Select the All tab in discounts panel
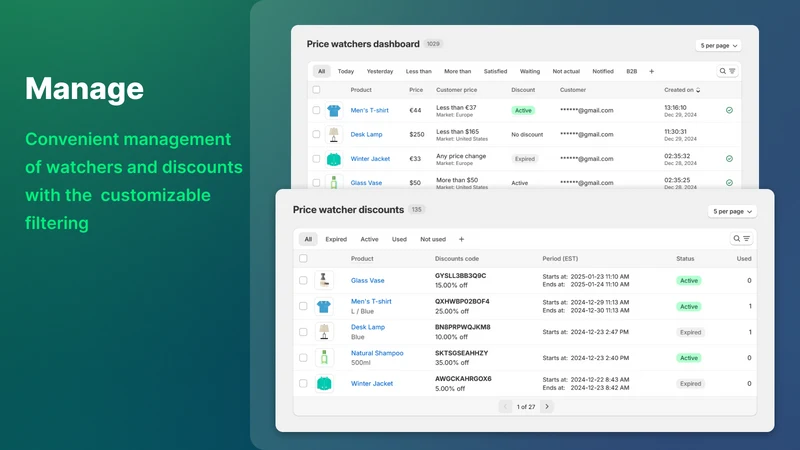Viewport: 800px width, 450px height. coord(308,239)
